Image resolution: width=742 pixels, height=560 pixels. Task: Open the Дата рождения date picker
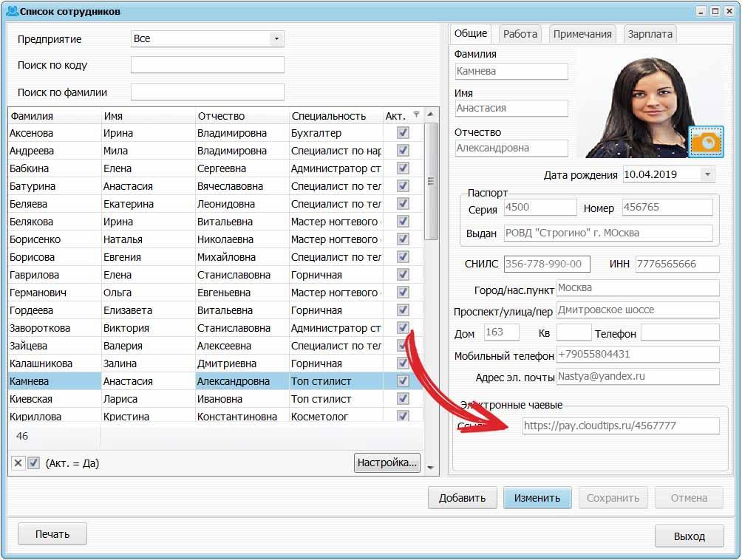[707, 174]
